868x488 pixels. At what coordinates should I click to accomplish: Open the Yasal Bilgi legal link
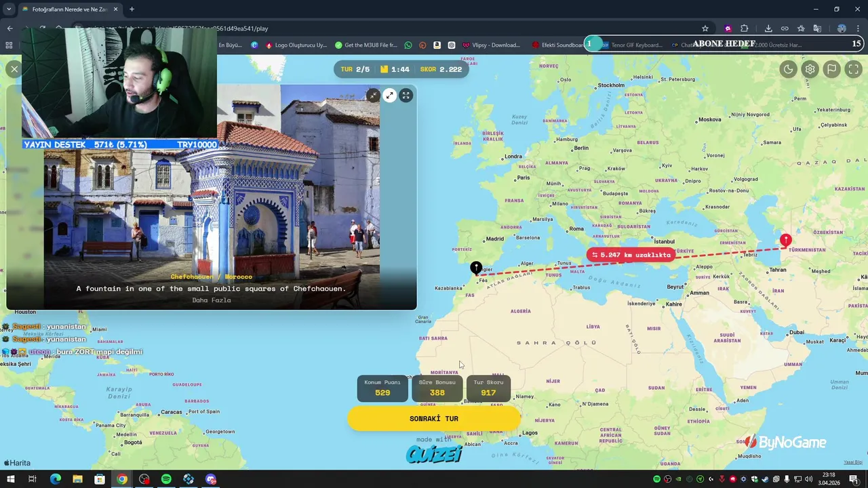tap(853, 462)
